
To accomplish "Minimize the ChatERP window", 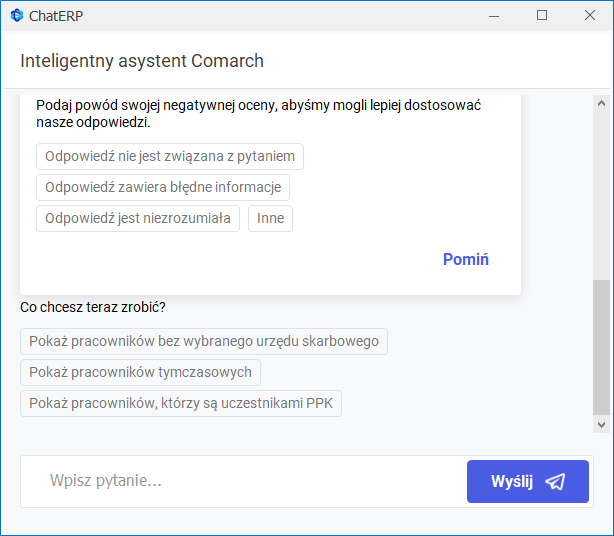I will tap(494, 16).
